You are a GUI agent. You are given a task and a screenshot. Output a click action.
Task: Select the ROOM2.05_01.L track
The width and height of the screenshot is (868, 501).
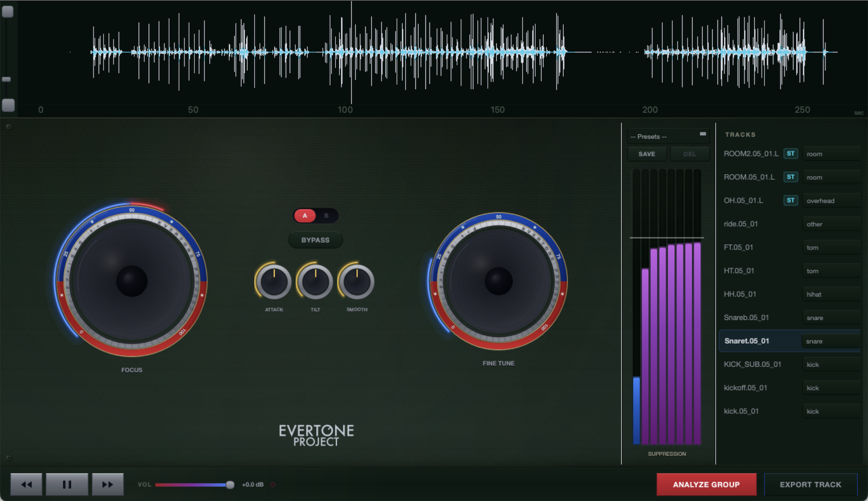coord(751,154)
